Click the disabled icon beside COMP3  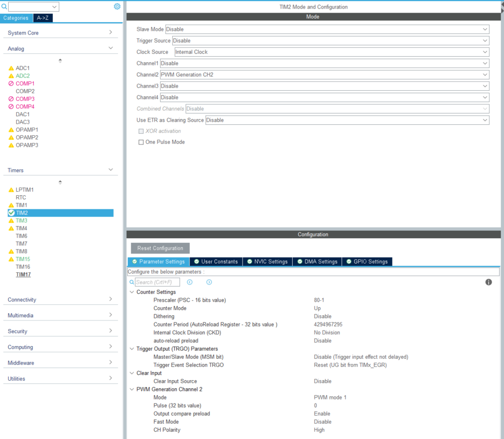tap(11, 99)
